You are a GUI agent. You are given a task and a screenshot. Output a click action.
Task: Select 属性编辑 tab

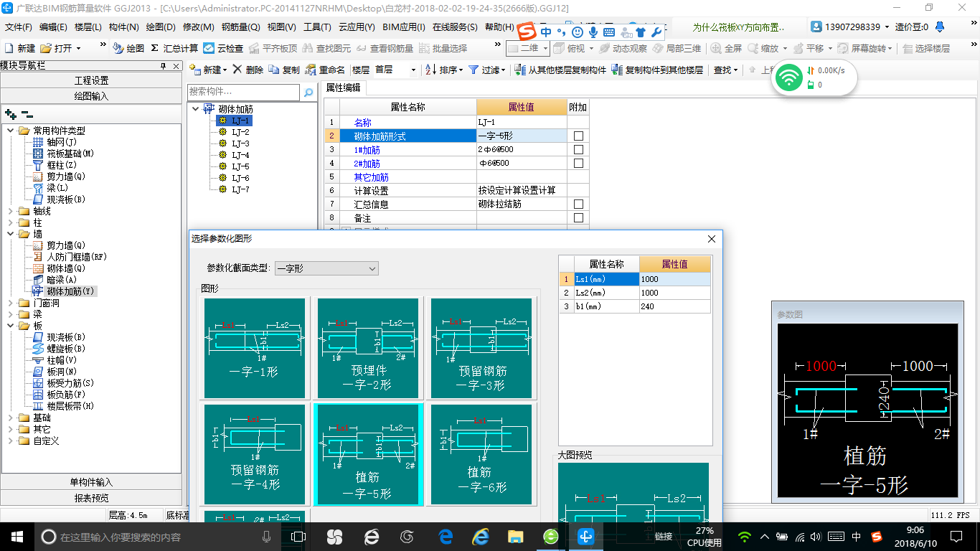(344, 88)
